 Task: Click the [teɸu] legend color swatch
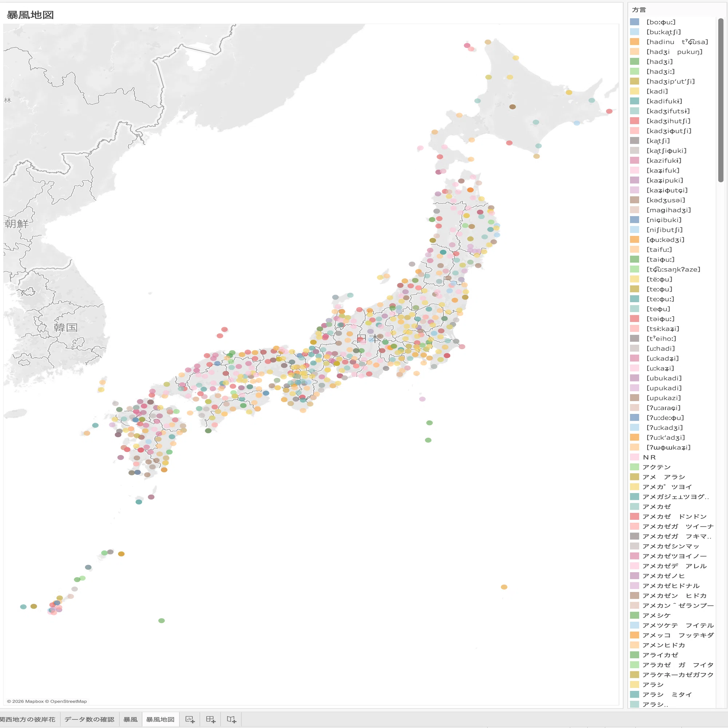(634, 309)
